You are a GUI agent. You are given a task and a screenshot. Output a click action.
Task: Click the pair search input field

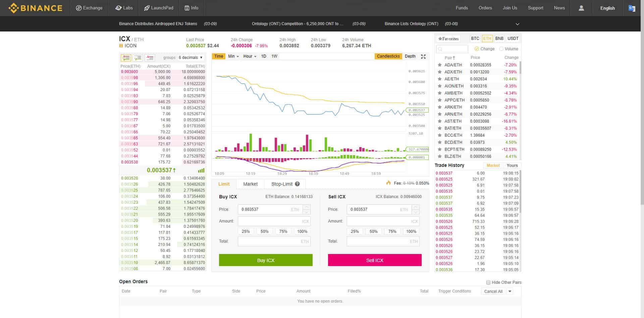452,49
